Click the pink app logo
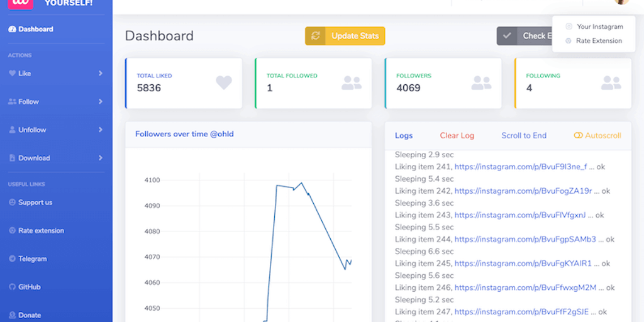Image resolution: width=644 pixels, height=322 pixels. [x=21, y=4]
